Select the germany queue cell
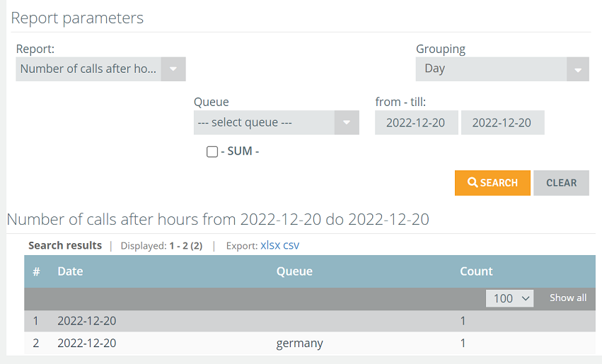 (299, 343)
